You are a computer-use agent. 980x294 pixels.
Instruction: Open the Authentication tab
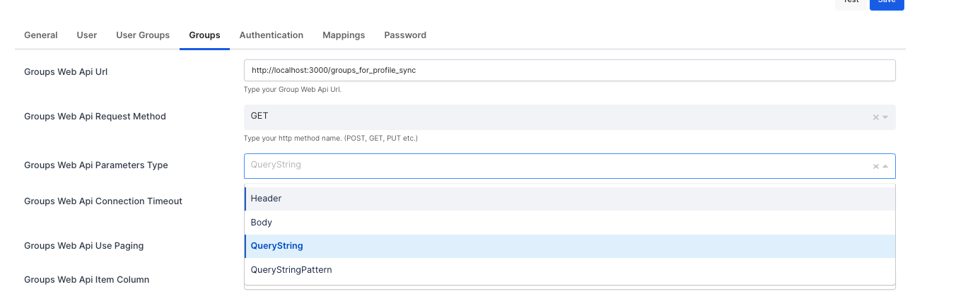pyautogui.click(x=272, y=35)
